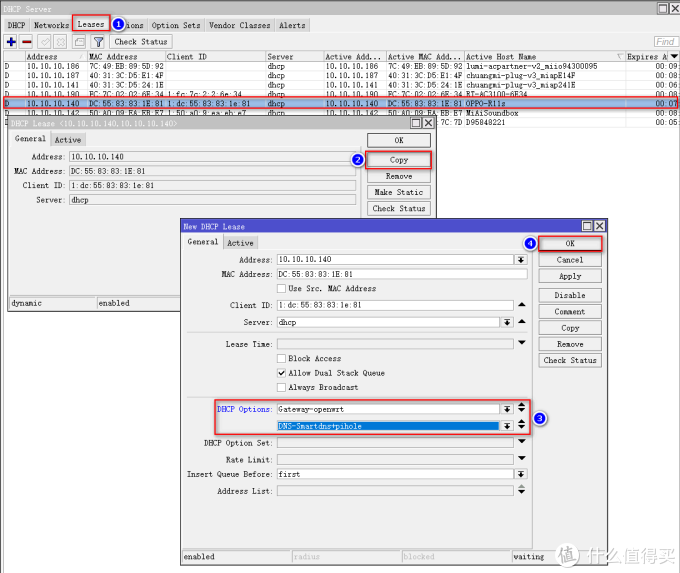Select lease row for OPPO-R11s
Screen dimensions: 680x573
[340, 103]
